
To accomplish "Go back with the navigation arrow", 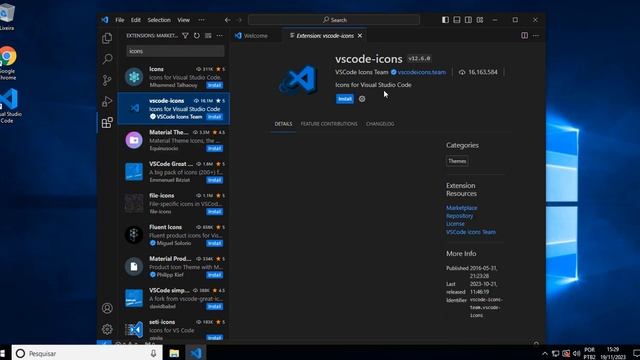I will tap(228, 20).
